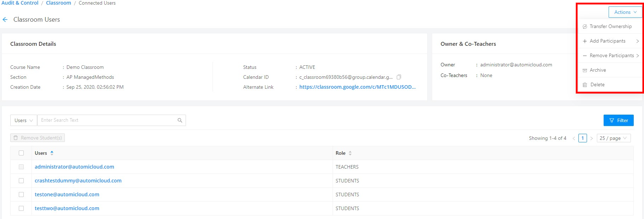
Task: Open testone@automicloud.com user link
Action: coord(67,195)
